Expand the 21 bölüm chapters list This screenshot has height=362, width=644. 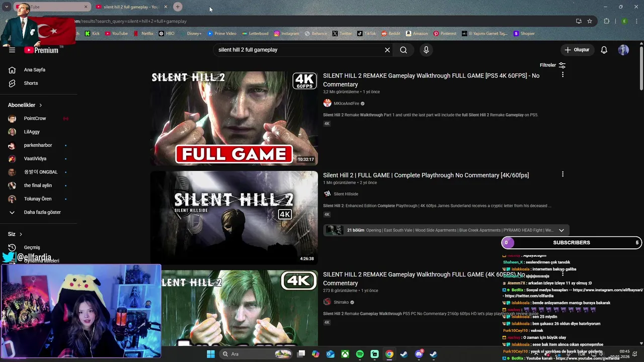561,230
